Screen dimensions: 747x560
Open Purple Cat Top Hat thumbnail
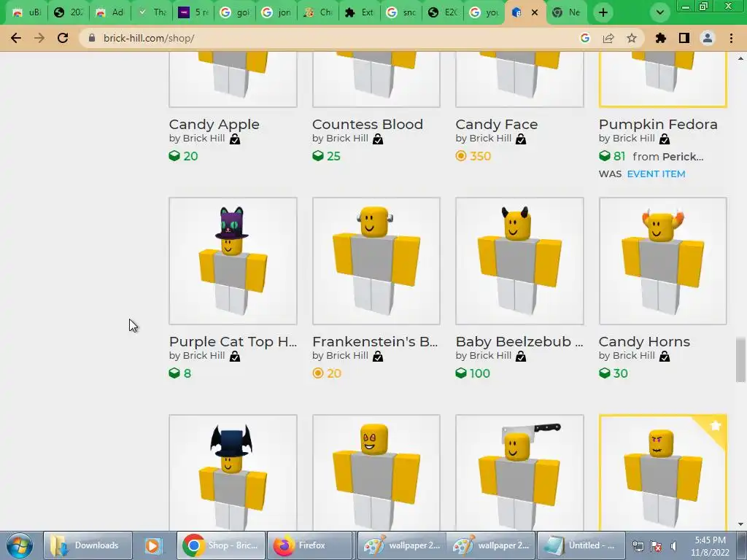[x=233, y=261]
